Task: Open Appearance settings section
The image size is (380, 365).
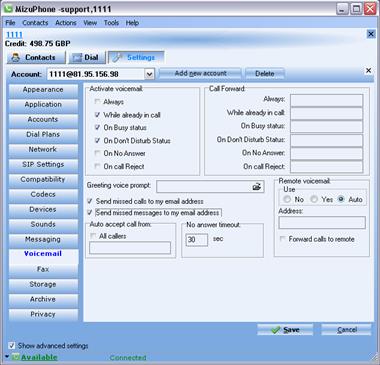Action: pyautogui.click(x=43, y=90)
